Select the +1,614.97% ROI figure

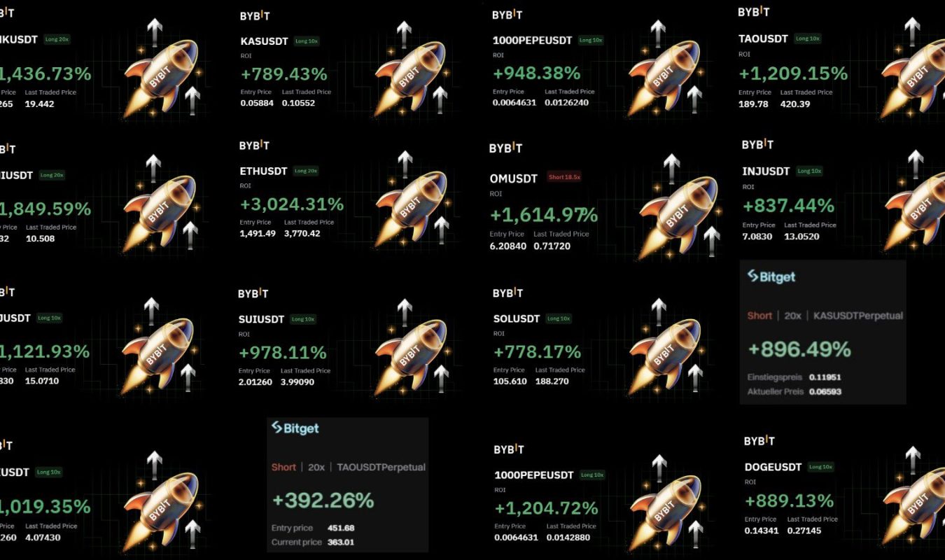pos(544,214)
